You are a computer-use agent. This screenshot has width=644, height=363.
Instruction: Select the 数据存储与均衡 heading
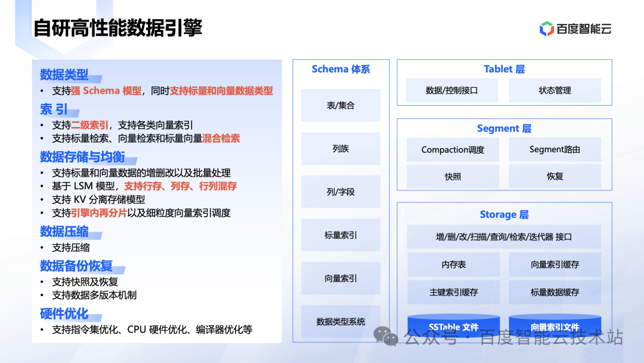(x=82, y=156)
